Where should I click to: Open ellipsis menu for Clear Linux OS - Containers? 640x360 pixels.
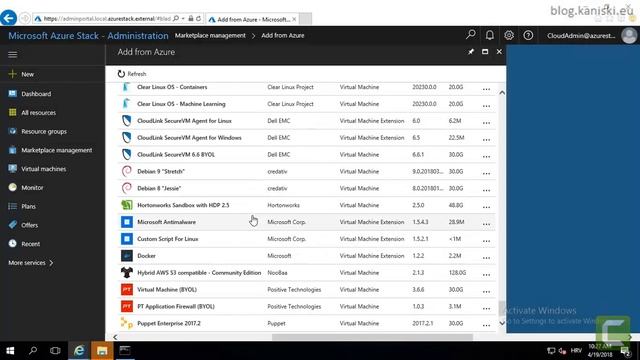(x=486, y=89)
